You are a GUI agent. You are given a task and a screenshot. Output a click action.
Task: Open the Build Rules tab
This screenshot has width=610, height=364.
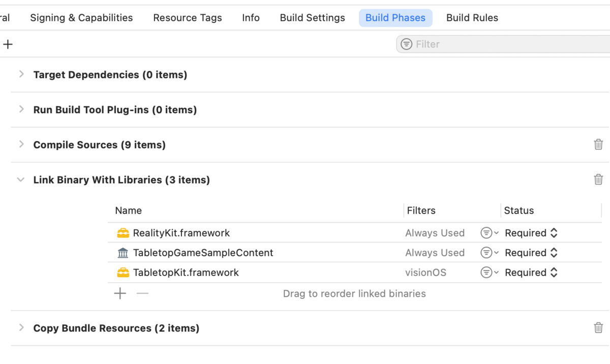tap(472, 18)
